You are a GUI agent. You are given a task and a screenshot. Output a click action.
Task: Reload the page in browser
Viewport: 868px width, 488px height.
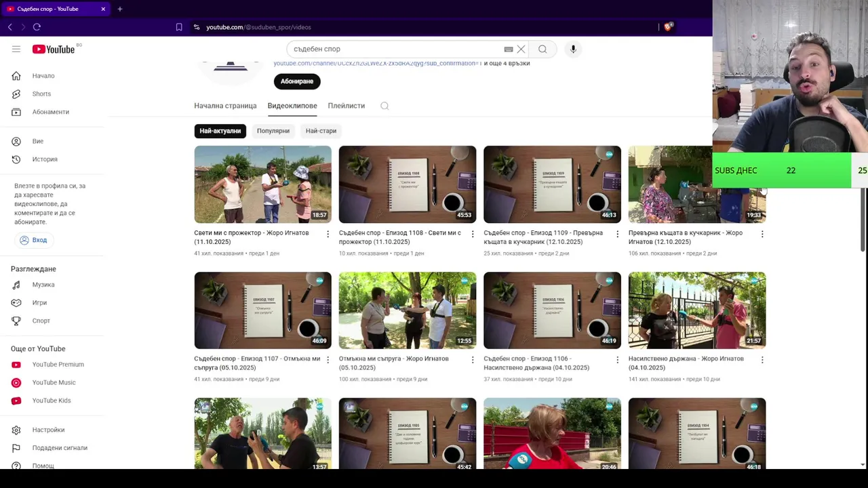point(37,27)
